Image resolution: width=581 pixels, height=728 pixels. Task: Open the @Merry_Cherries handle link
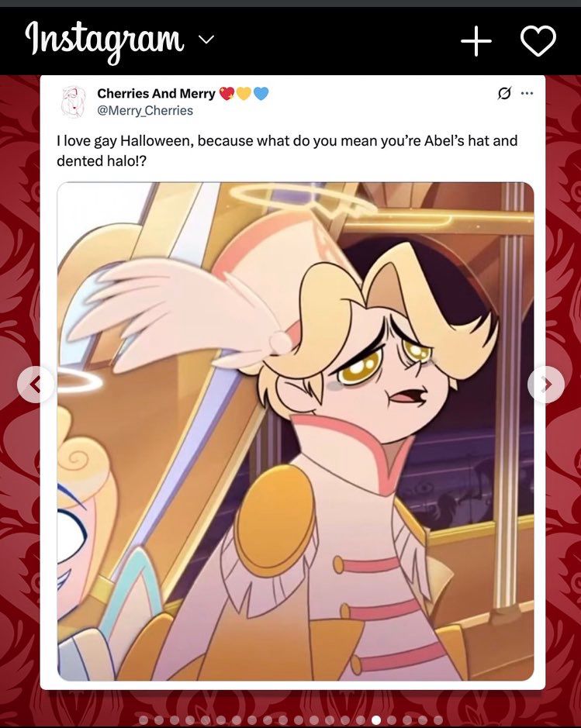pyautogui.click(x=145, y=111)
